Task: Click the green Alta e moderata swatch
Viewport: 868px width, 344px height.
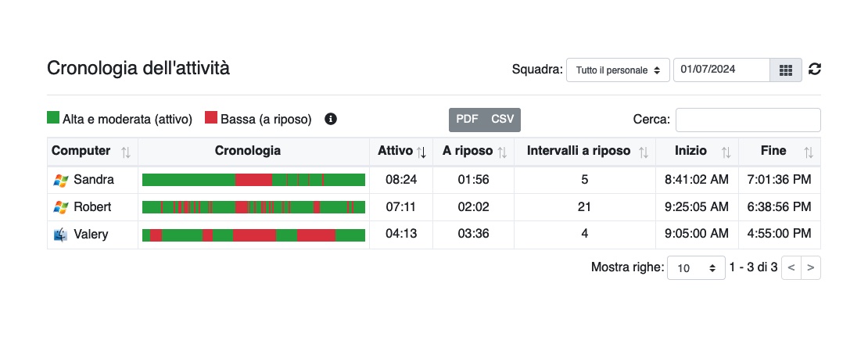Action: [x=53, y=118]
